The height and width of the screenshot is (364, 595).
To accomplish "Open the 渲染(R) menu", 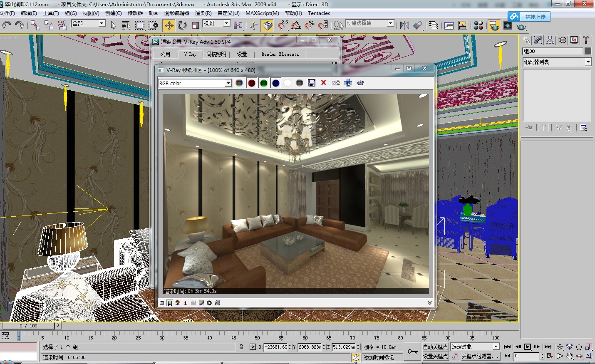I will (x=203, y=13).
